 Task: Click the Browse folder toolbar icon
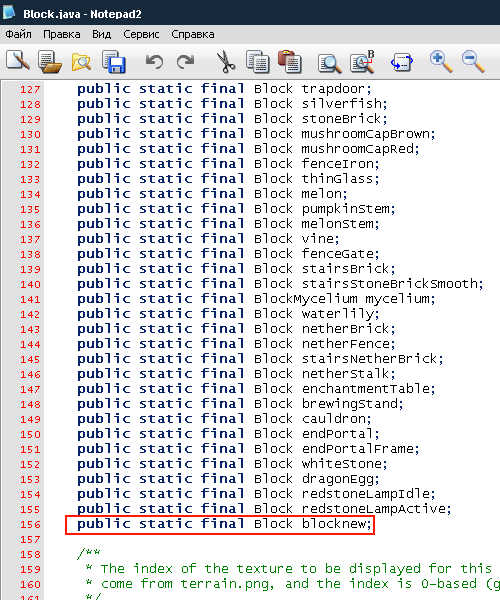[x=81, y=62]
